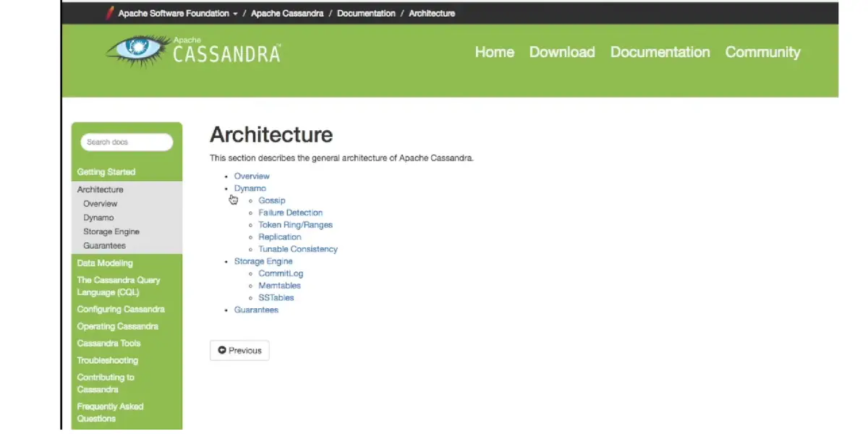Open the Replication link
868x434 pixels.
280,237
